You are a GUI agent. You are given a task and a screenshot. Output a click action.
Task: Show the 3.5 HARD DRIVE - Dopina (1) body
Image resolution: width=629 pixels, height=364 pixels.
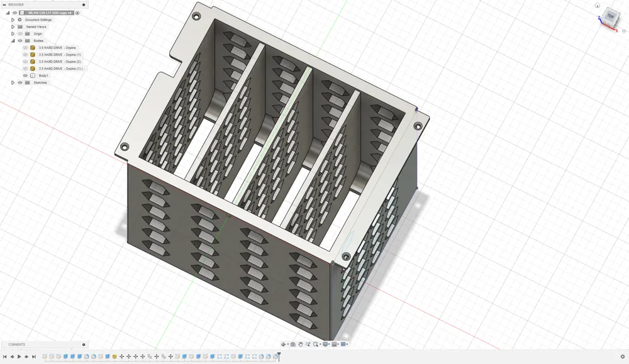click(x=25, y=55)
